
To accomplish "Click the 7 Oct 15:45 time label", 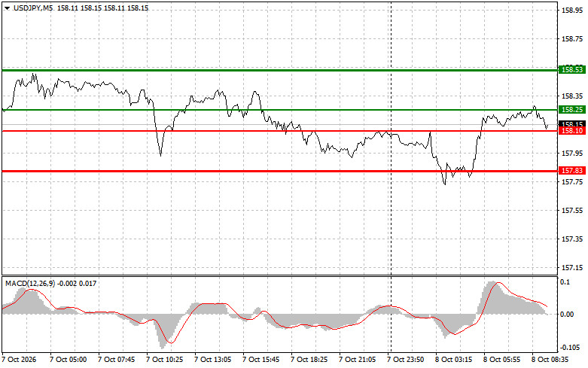I will [261, 360].
